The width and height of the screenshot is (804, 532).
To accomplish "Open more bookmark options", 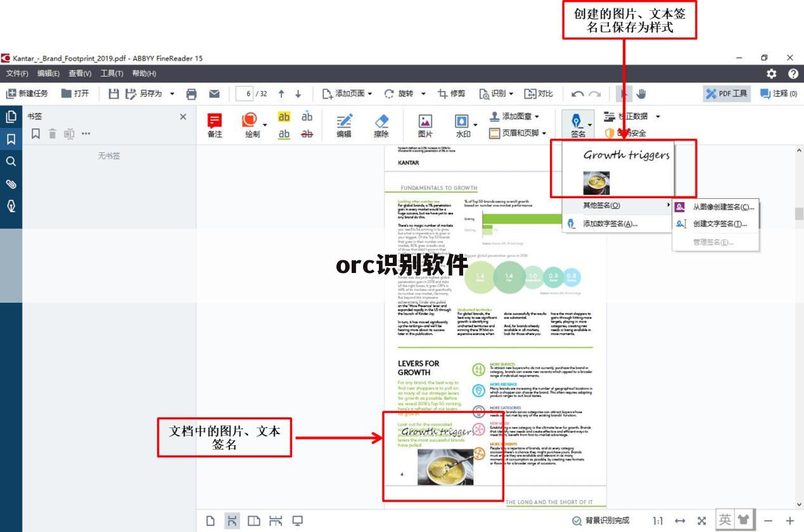I will coord(86,134).
